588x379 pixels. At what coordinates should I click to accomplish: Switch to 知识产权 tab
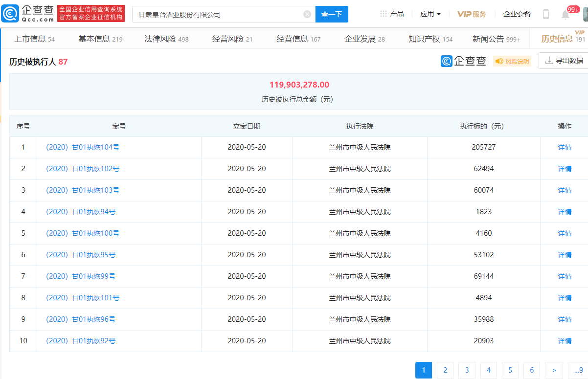430,39
